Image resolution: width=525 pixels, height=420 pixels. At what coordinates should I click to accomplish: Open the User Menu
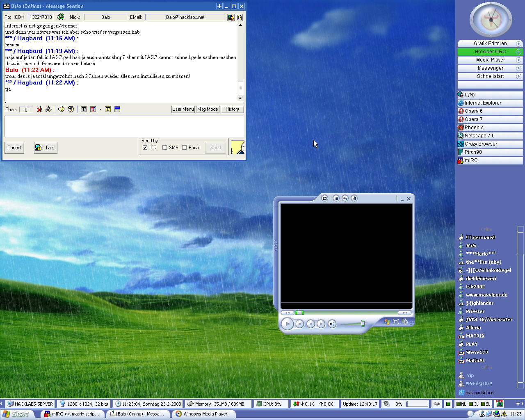(x=183, y=109)
